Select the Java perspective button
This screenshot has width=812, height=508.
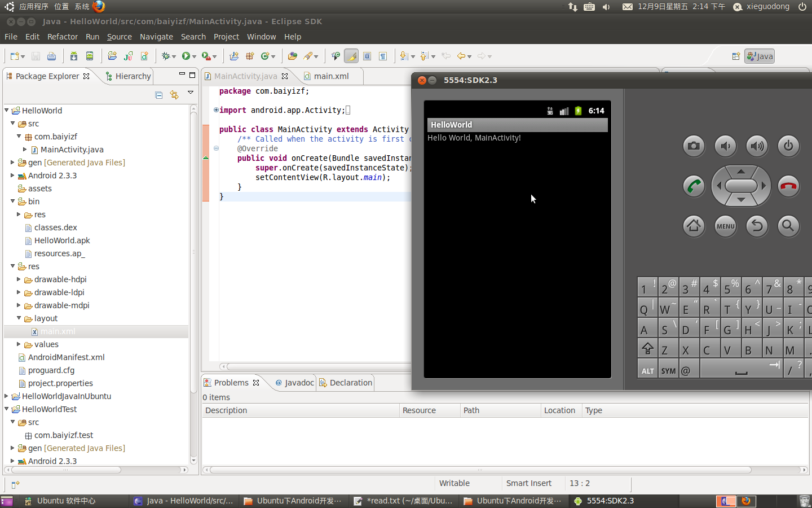(760, 56)
